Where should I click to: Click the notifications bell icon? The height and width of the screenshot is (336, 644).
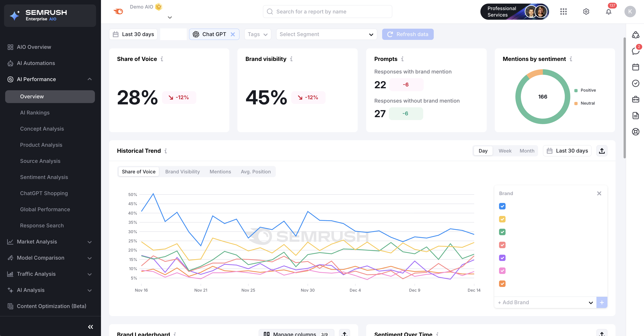[609, 12]
